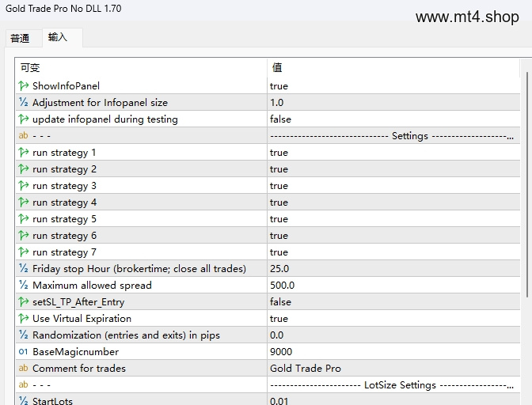Image resolution: width=532 pixels, height=405 pixels.
Task: Open the run strategy 2 value true
Action: point(393,168)
